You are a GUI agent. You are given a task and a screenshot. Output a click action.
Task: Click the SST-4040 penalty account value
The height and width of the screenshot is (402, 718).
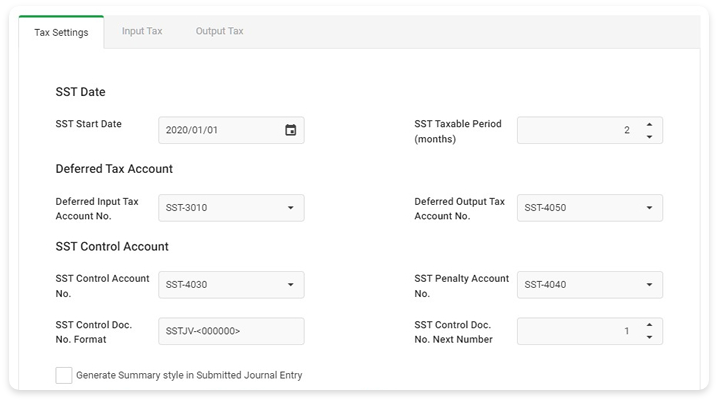(545, 285)
